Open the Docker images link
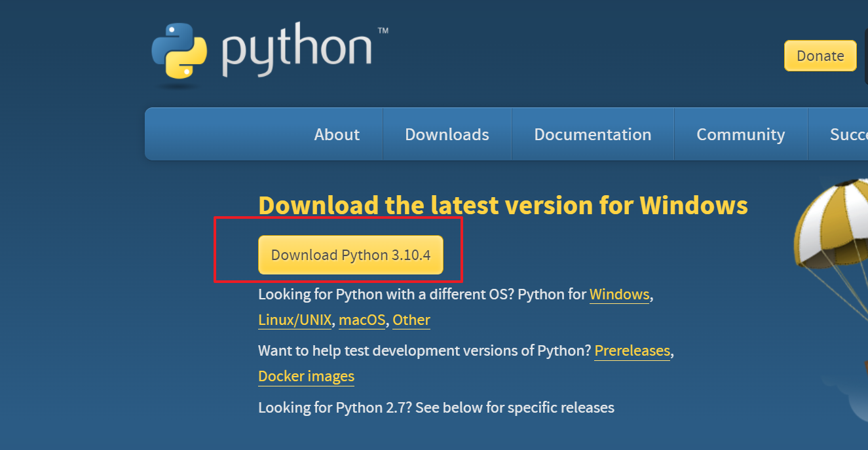The width and height of the screenshot is (868, 450). 306,377
